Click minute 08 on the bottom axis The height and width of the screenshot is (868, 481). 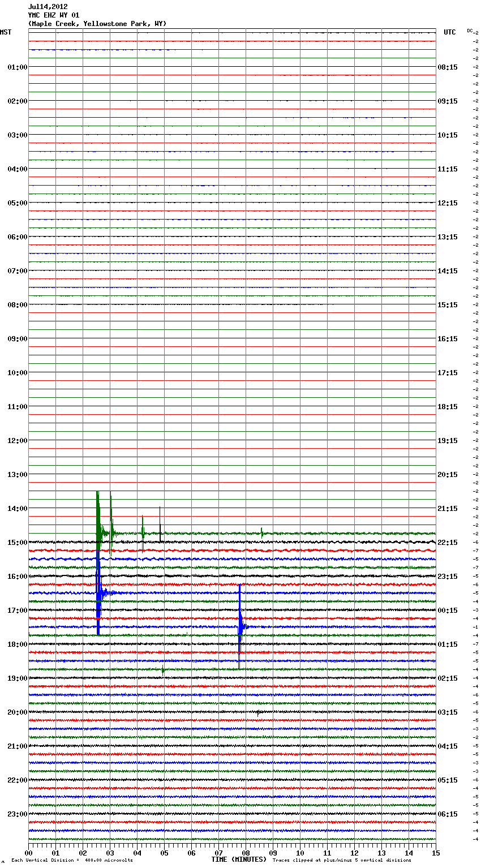coord(246,853)
